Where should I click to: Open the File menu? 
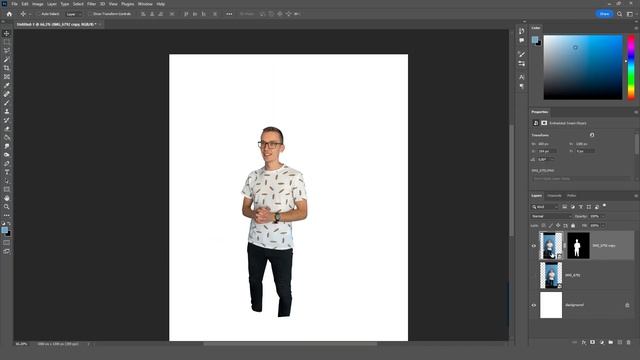pyautogui.click(x=14, y=4)
